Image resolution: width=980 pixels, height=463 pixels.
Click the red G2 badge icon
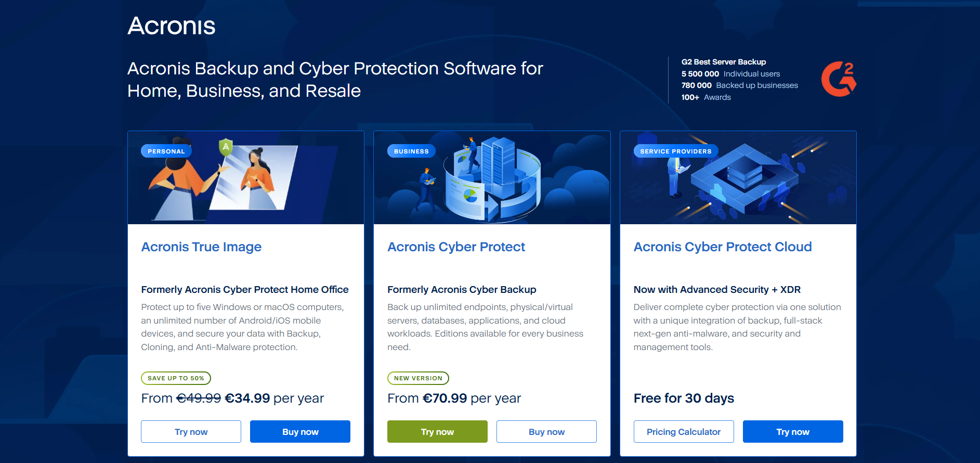coord(838,79)
